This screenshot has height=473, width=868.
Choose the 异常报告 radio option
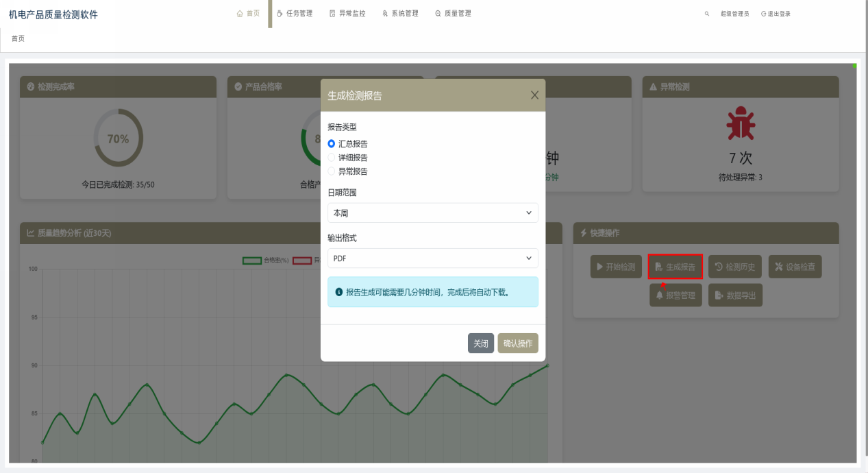(x=332, y=171)
